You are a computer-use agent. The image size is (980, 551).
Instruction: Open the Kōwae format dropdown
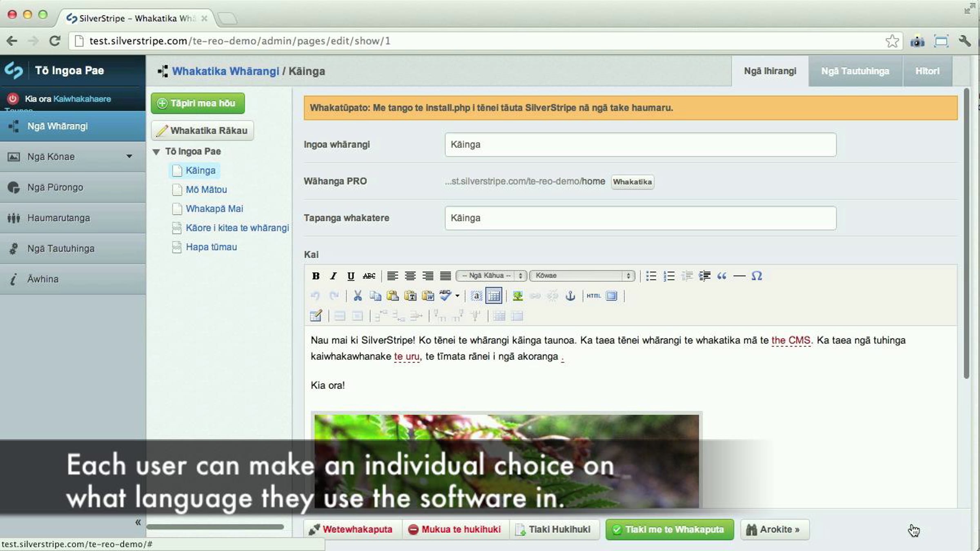coord(582,275)
